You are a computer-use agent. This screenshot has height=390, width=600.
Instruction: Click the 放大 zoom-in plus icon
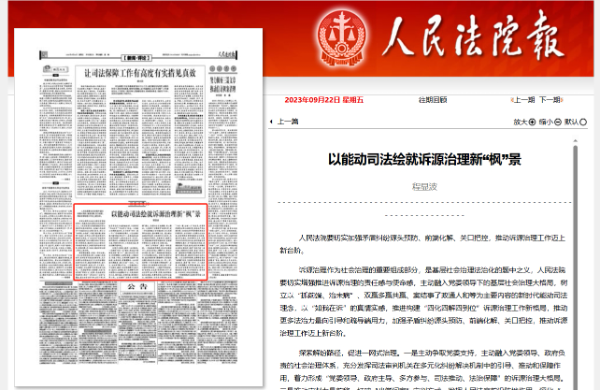pos(532,122)
